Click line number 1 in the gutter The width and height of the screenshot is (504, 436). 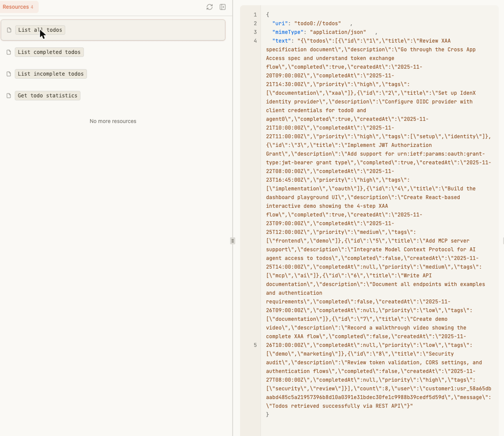pos(255,15)
